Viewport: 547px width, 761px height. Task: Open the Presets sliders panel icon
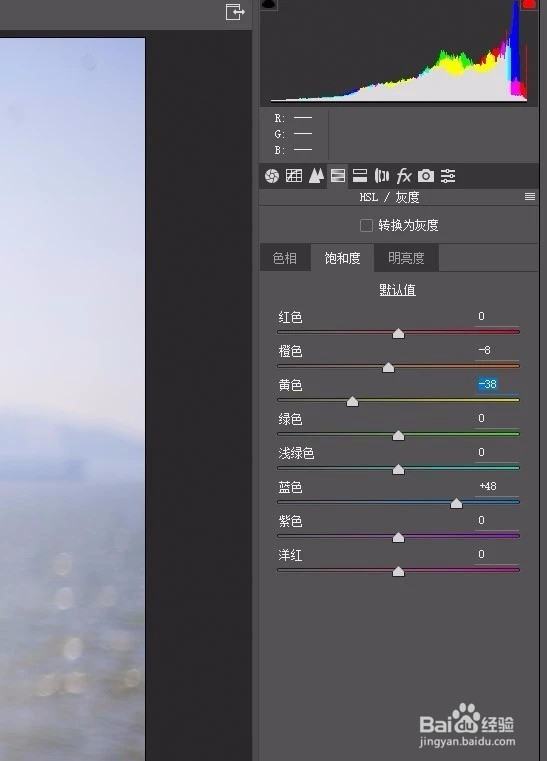[448, 176]
